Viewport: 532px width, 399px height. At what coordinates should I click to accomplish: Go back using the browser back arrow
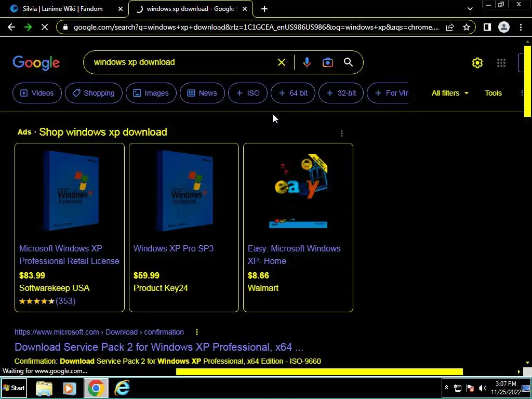click(11, 27)
